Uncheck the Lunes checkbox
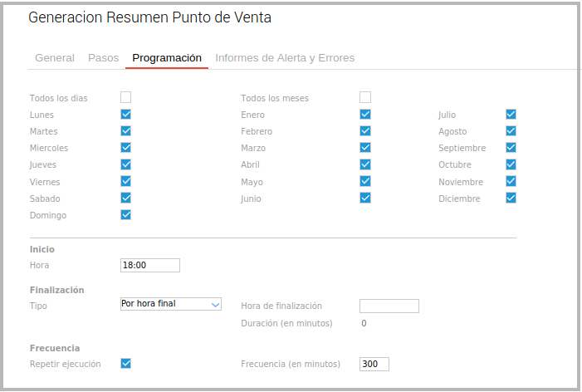Screen dimensions: 582x392 pos(126,115)
